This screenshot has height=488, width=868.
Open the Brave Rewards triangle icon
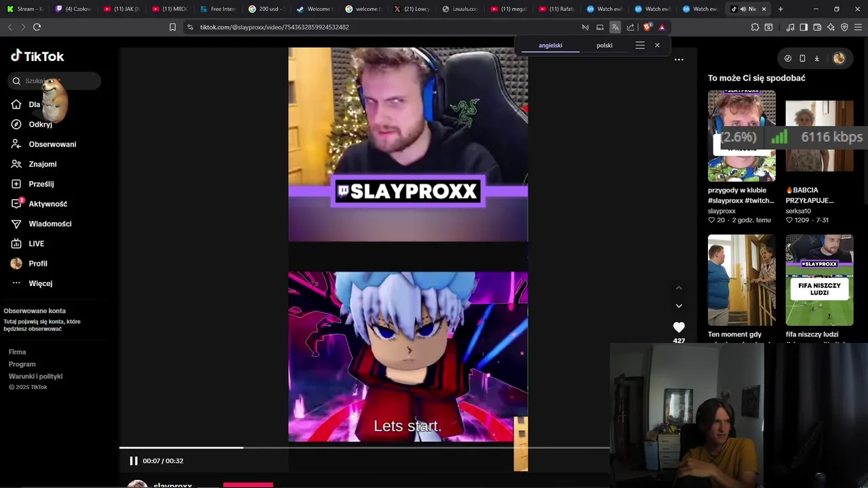662,27
